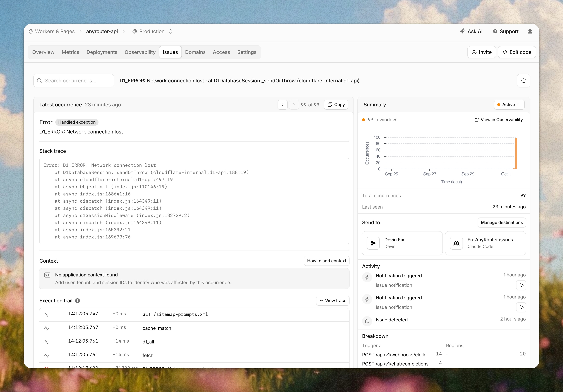
Task: Click View in Observability link
Action: [499, 120]
